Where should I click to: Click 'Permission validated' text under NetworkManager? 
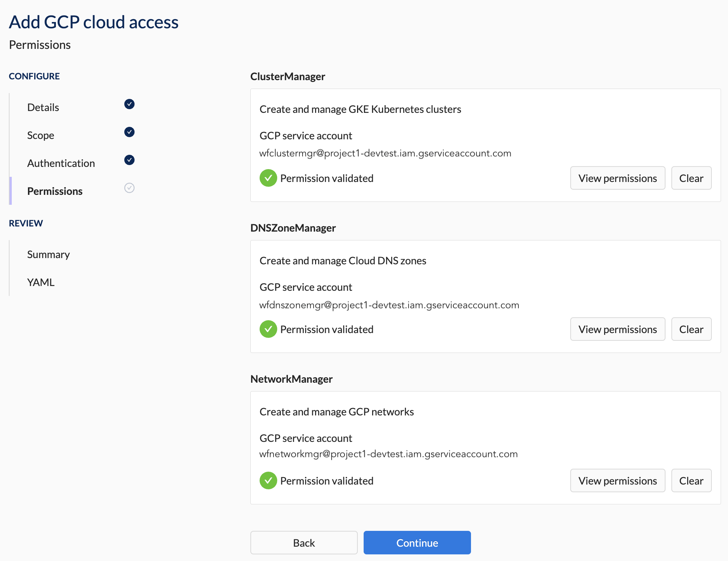coord(327,481)
